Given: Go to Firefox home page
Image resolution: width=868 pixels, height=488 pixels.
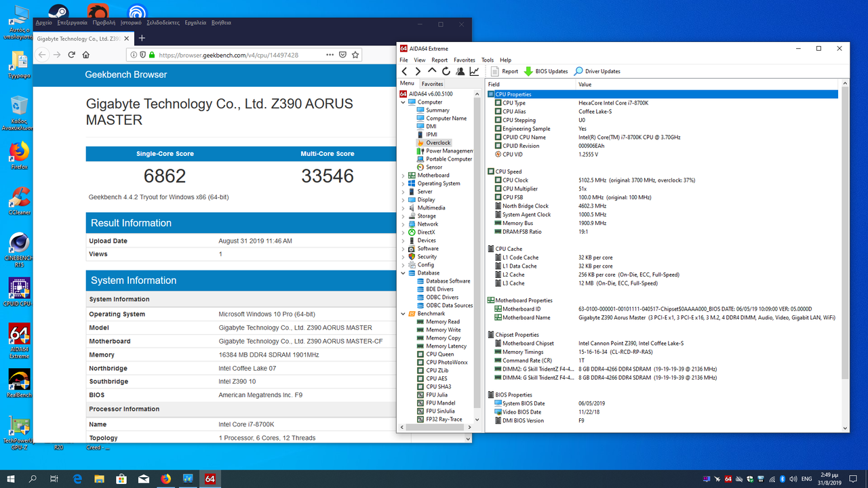Looking at the screenshot, I should point(86,55).
